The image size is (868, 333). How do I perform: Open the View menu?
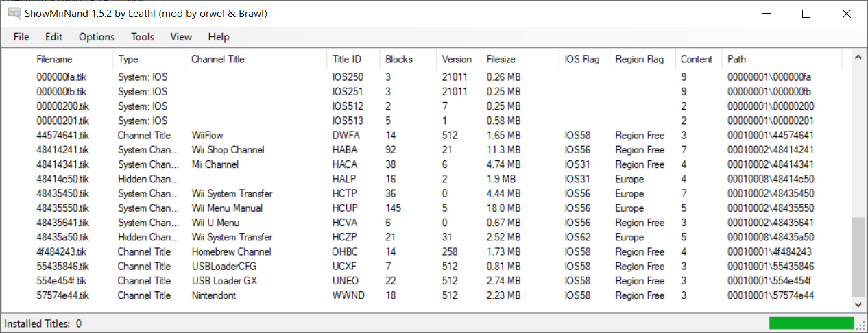[181, 37]
